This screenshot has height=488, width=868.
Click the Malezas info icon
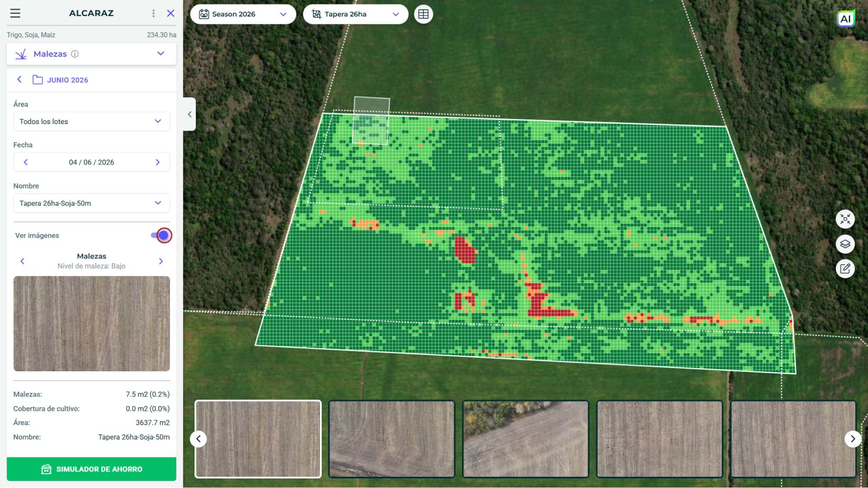75,54
